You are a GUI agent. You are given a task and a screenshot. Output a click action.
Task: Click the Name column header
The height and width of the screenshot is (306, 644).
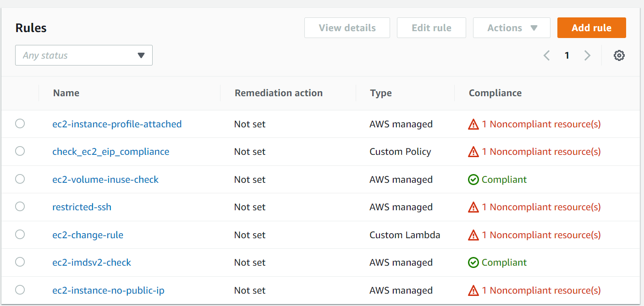(66, 93)
